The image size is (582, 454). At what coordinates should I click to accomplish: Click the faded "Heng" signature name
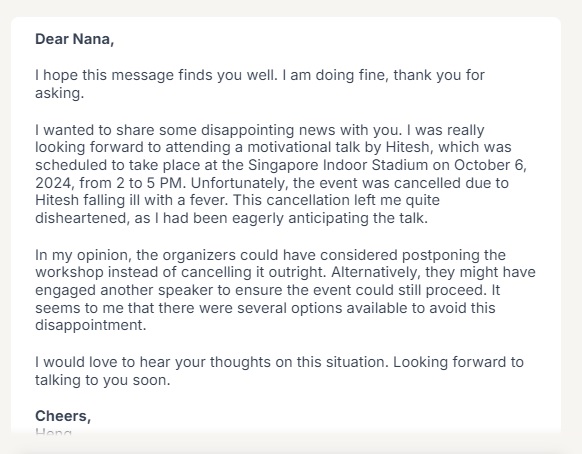click(53, 432)
